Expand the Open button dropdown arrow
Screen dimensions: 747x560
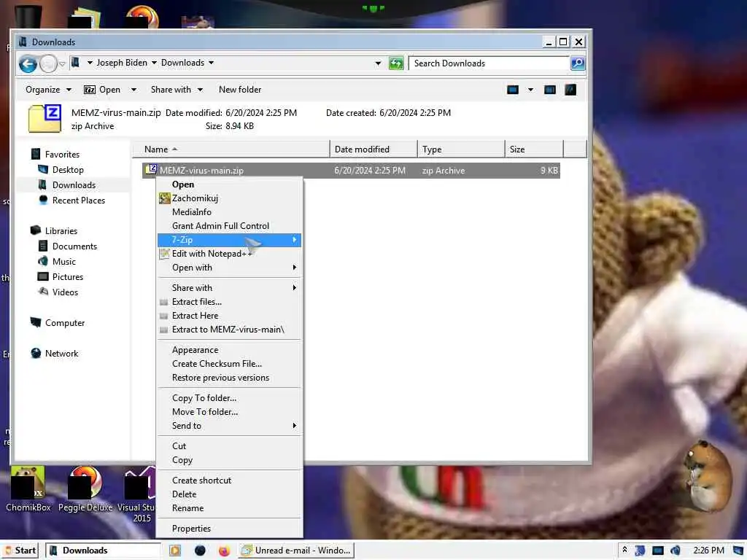[134, 90]
